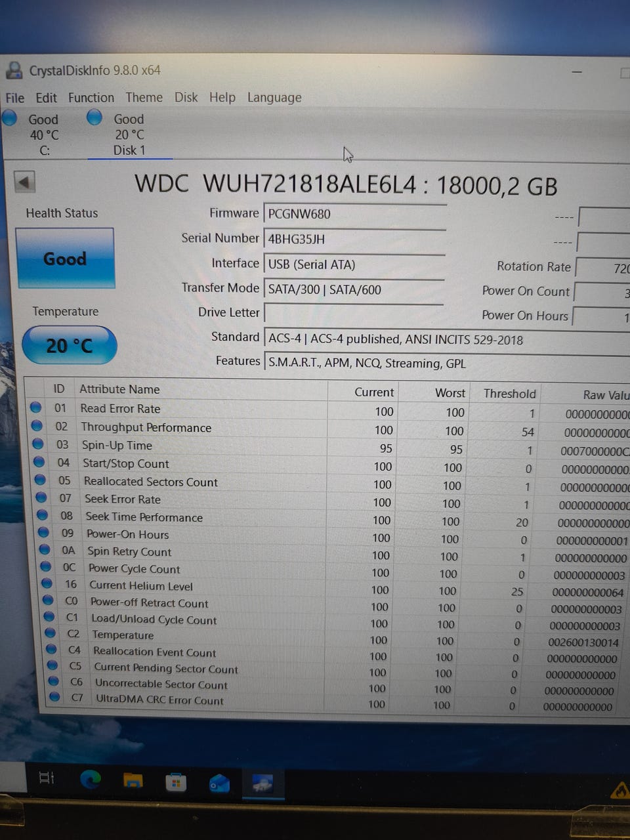Open the File menu

click(x=15, y=98)
